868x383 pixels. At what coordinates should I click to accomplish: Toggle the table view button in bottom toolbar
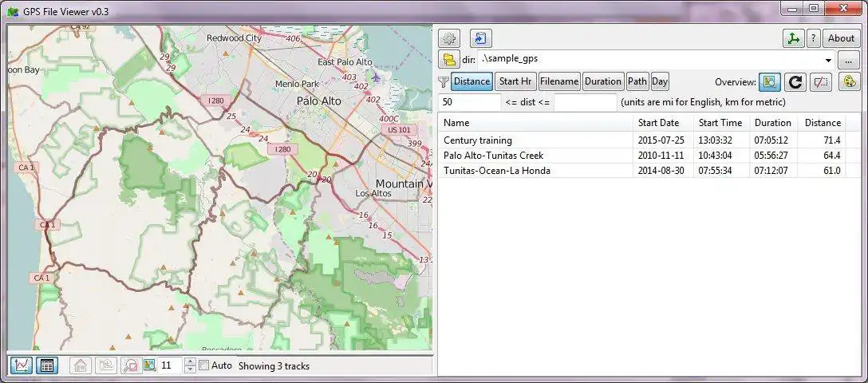pyautogui.click(x=46, y=365)
